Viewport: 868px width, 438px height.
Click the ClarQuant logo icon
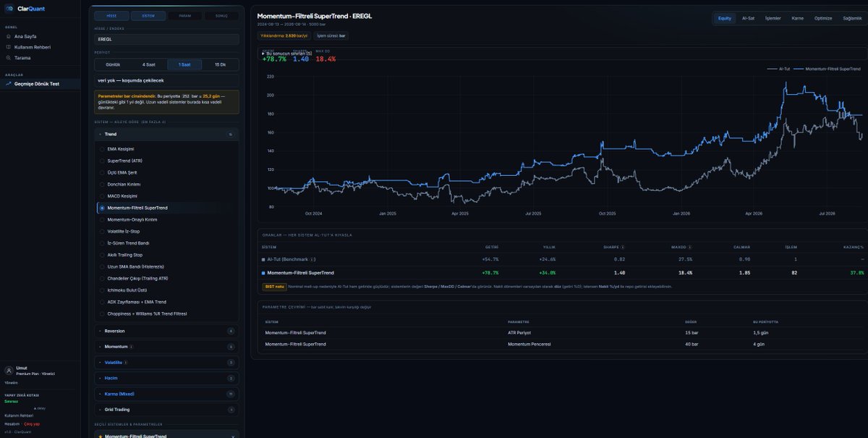click(x=9, y=9)
